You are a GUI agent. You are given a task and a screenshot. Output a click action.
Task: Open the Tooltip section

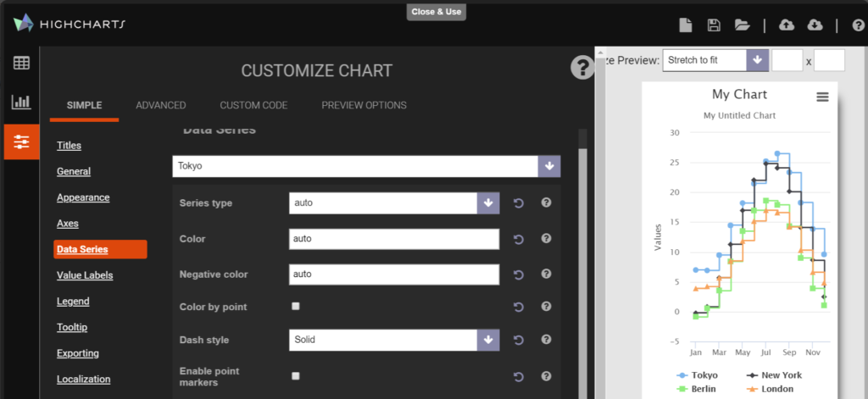click(x=72, y=327)
